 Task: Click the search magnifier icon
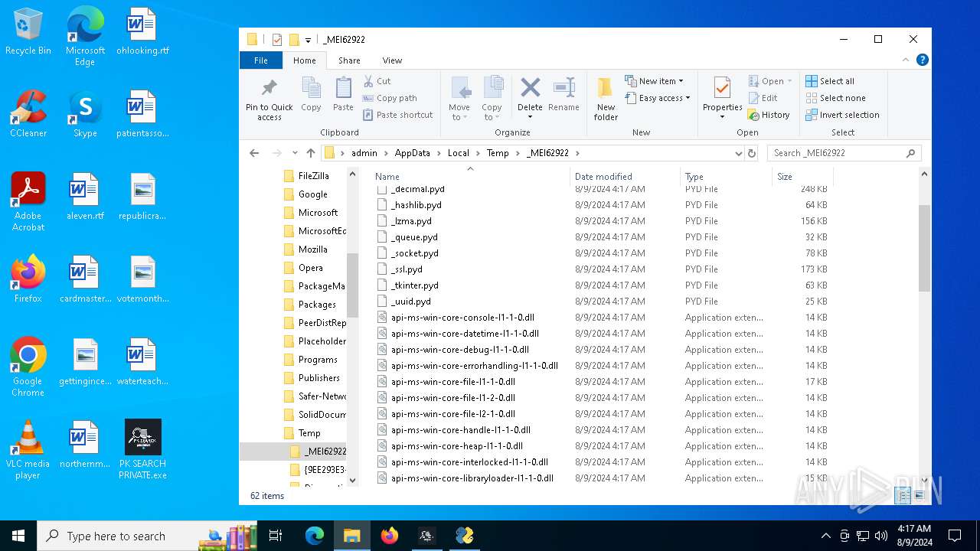(x=910, y=153)
